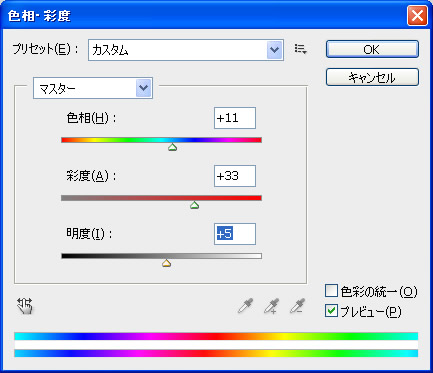433x373 pixels.
Task: Focus the lightness value field +5
Action: pos(235,234)
